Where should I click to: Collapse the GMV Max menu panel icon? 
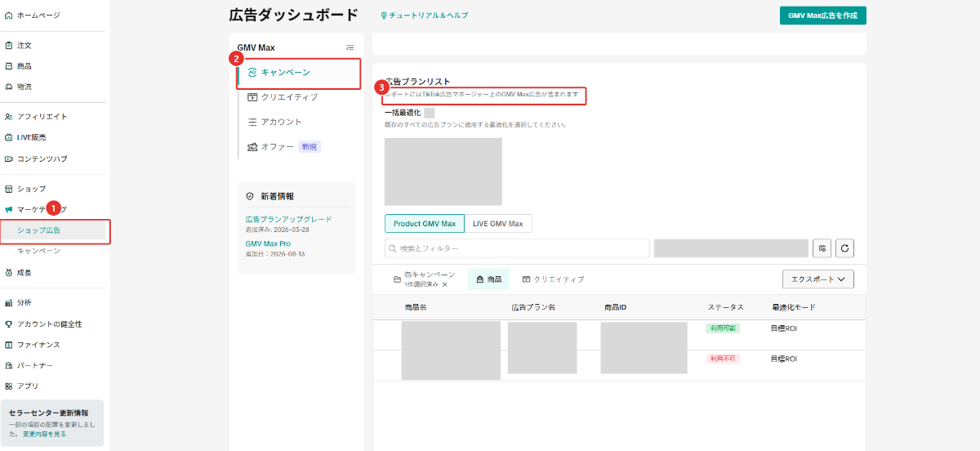tap(350, 47)
